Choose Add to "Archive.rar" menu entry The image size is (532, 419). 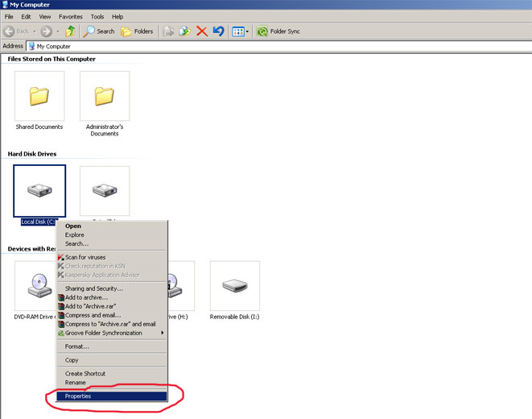pos(112,306)
